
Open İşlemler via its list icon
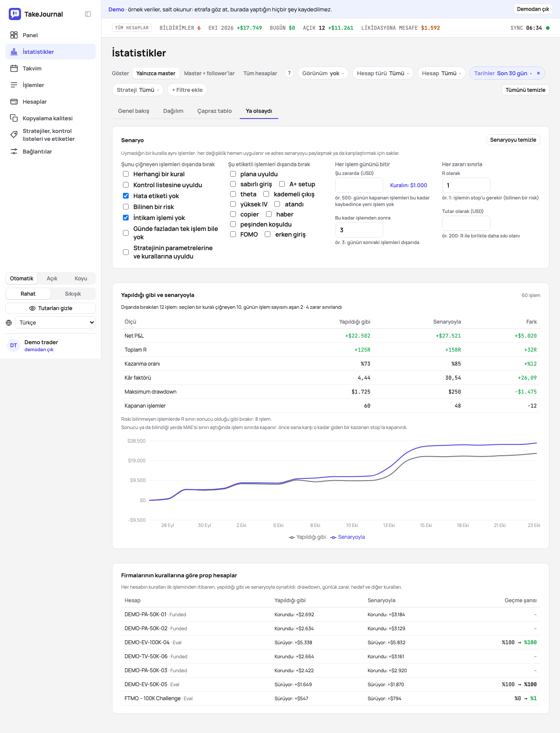tap(14, 85)
